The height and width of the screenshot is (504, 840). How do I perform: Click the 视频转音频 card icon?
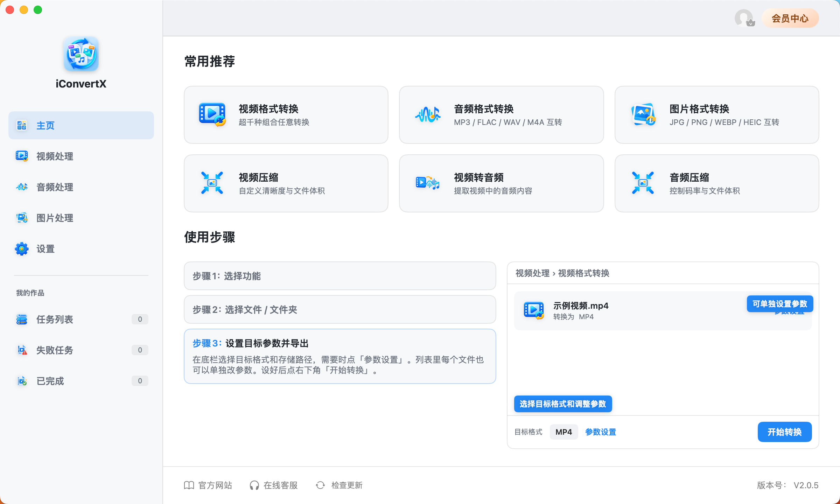pyautogui.click(x=427, y=183)
